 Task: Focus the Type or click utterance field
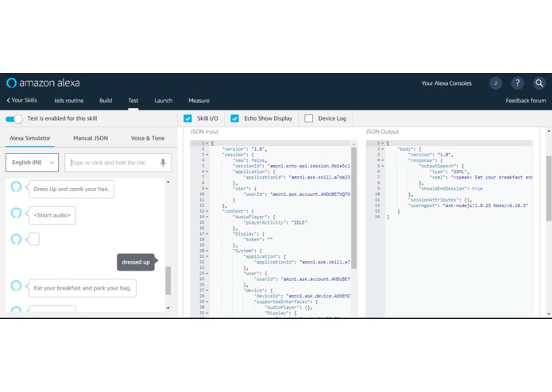tap(118, 163)
